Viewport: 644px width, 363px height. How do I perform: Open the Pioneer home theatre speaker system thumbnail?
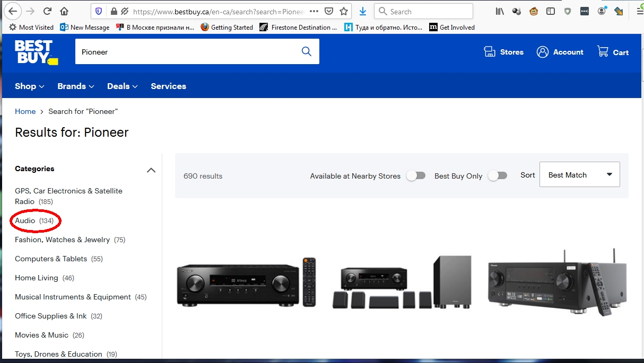pos(402,282)
